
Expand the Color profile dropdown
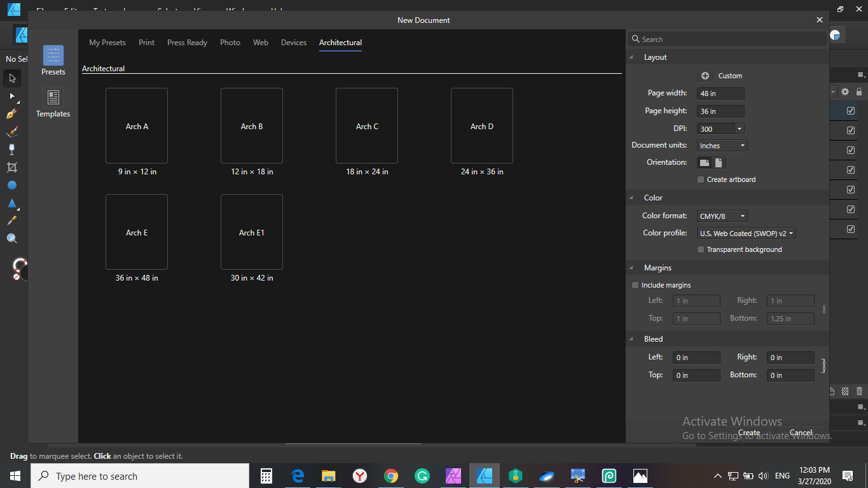coord(747,234)
